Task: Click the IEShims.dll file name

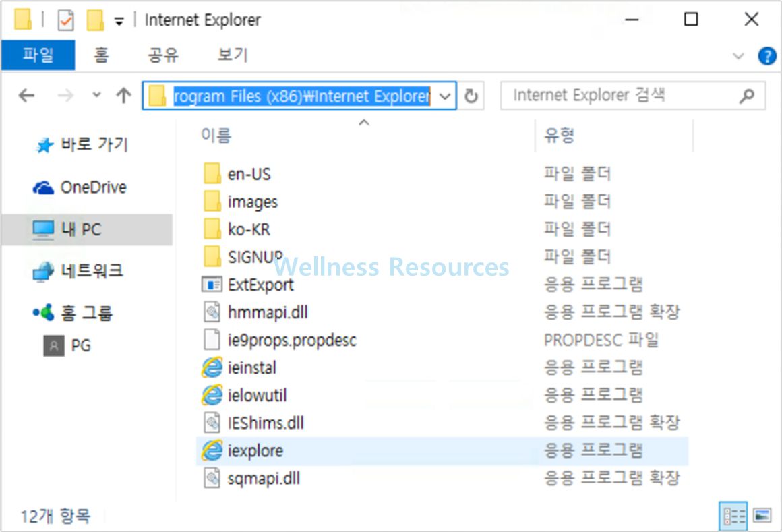Action: pos(266,423)
